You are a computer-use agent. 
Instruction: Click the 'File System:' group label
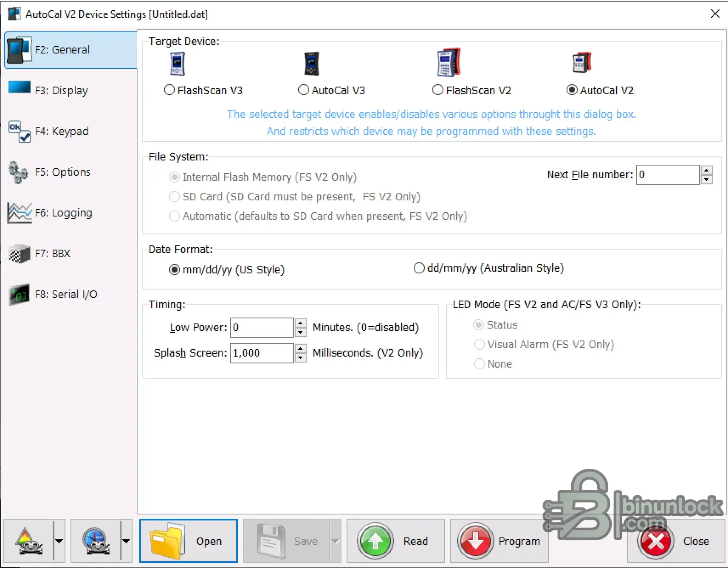tap(178, 157)
